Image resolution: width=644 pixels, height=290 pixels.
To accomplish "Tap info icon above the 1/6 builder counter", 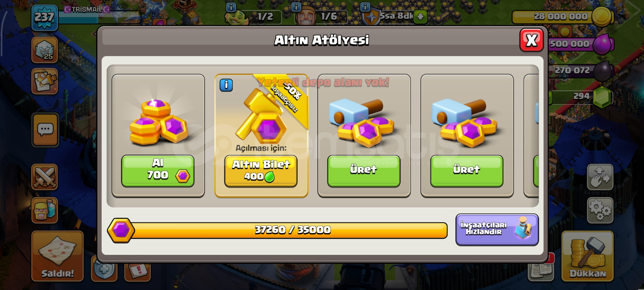I will [x=296, y=7].
